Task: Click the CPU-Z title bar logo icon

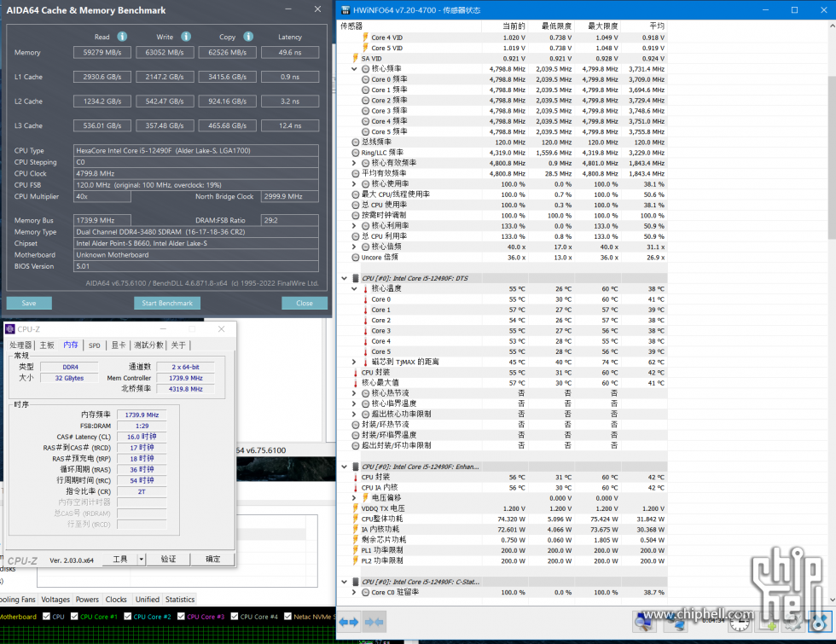Action: pos(10,329)
